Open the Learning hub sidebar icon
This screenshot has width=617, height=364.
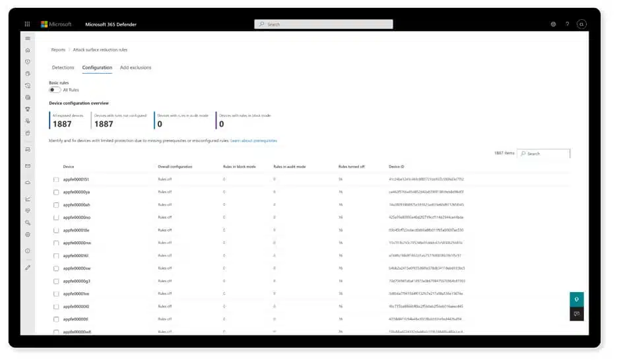[x=28, y=121]
